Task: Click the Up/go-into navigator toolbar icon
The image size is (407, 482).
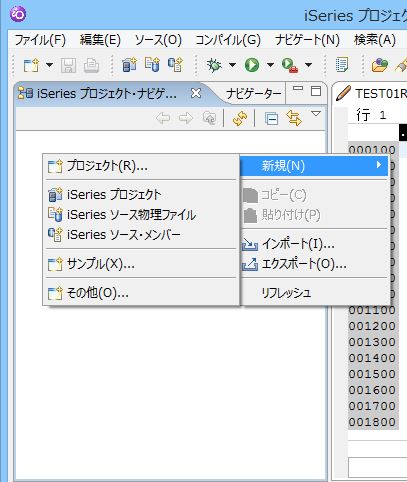Action: pyautogui.click(x=209, y=118)
